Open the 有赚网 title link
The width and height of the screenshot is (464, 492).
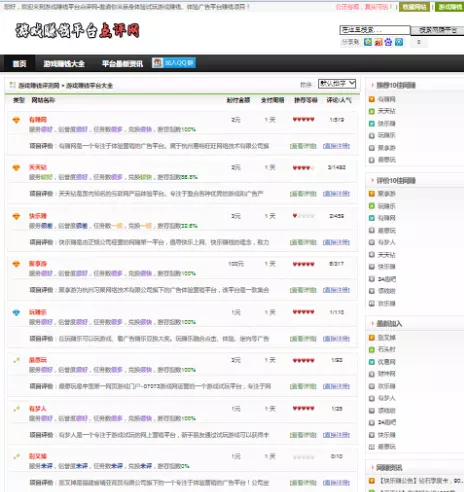tap(38, 120)
